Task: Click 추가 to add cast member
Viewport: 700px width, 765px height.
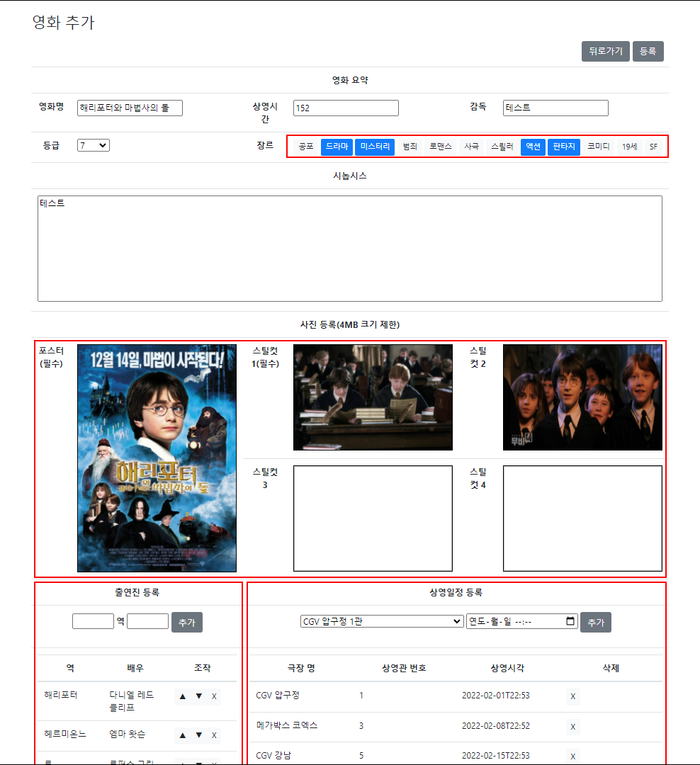Action: coord(187,623)
